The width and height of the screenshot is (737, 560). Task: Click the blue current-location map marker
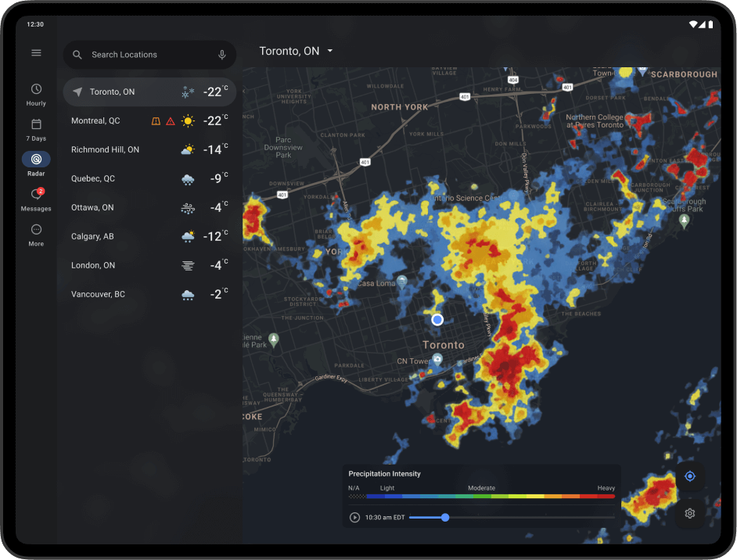click(437, 319)
